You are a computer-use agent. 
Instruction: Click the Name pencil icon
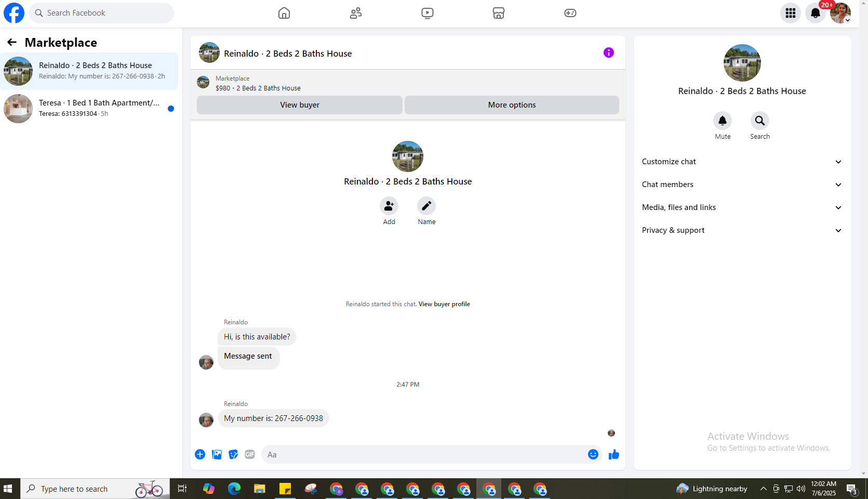pyautogui.click(x=426, y=206)
